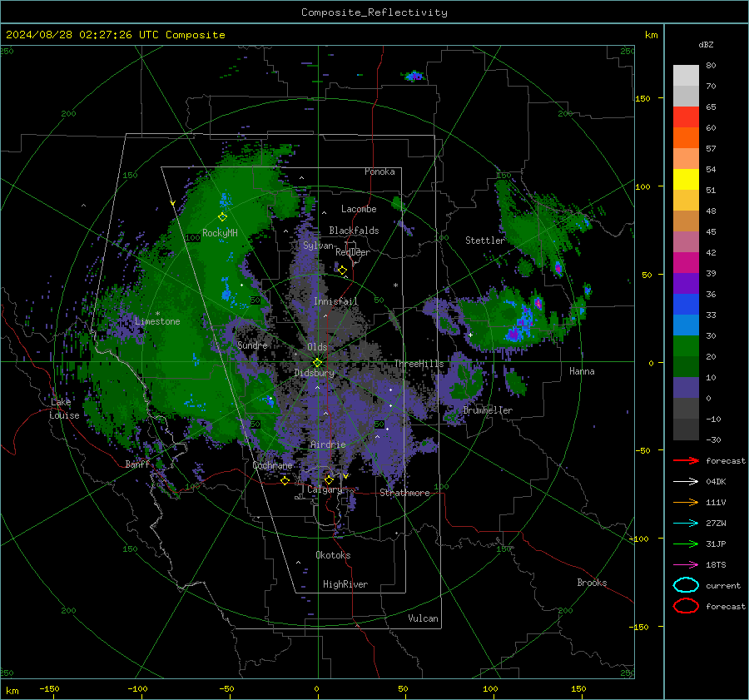Select the orange 111V arrow symbol

(686, 502)
